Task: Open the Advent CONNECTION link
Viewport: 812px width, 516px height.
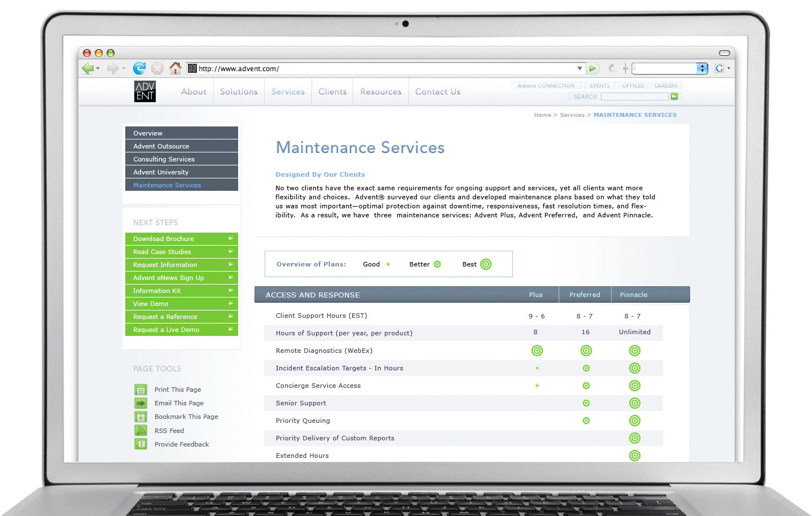Action: [546, 86]
